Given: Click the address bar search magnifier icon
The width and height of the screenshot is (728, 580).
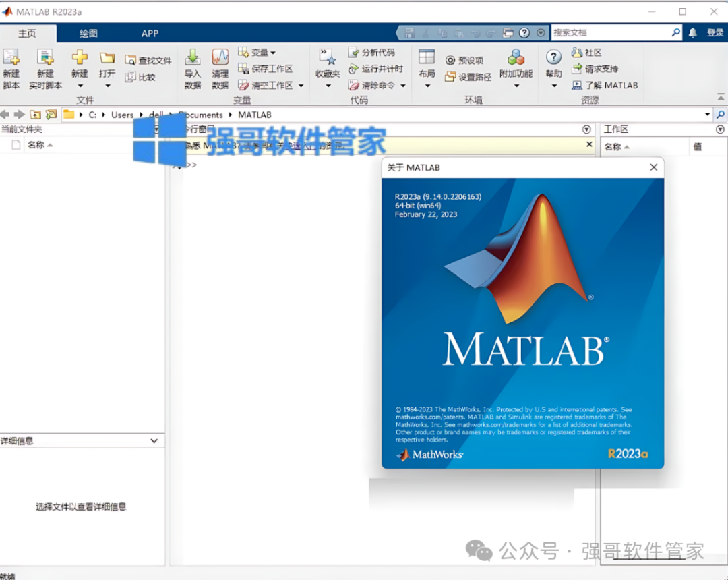Looking at the screenshot, I should [721, 114].
